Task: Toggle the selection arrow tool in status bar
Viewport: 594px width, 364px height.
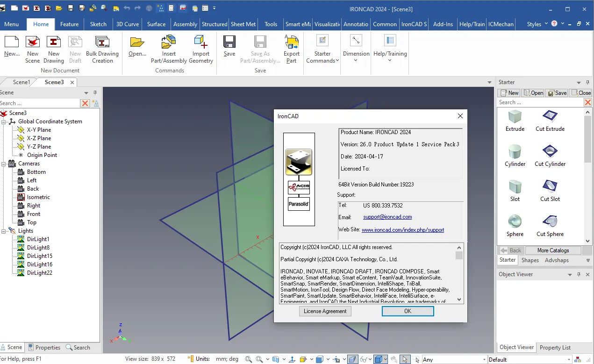Action: tap(405, 359)
